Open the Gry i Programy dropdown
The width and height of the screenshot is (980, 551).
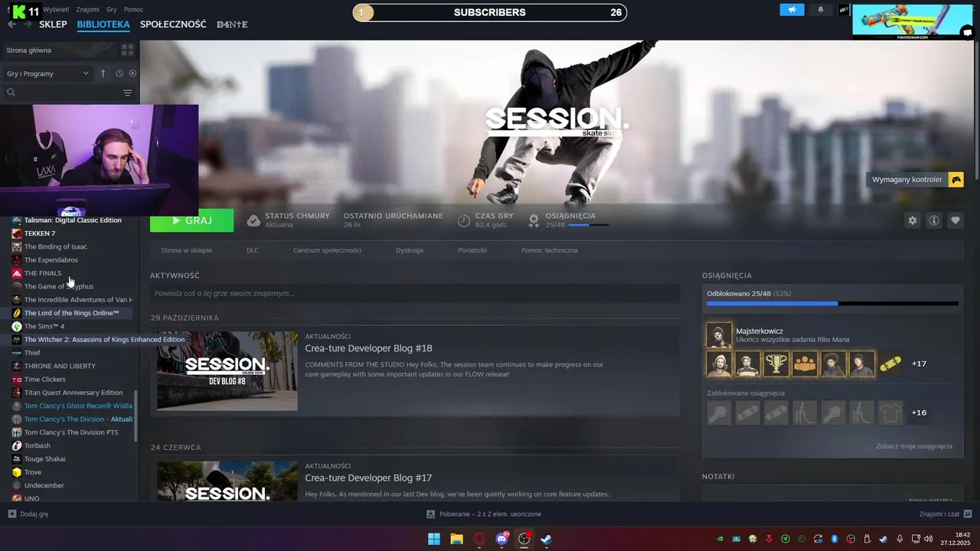48,73
